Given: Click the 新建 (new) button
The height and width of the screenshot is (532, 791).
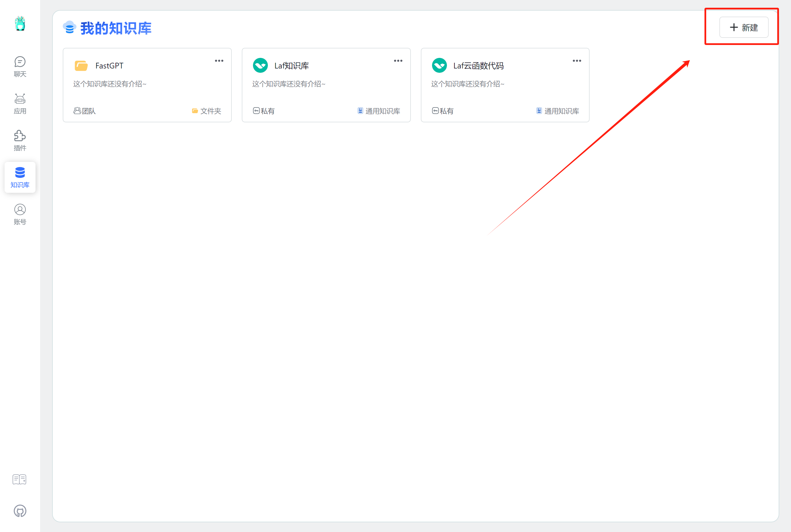Looking at the screenshot, I should tap(743, 28).
